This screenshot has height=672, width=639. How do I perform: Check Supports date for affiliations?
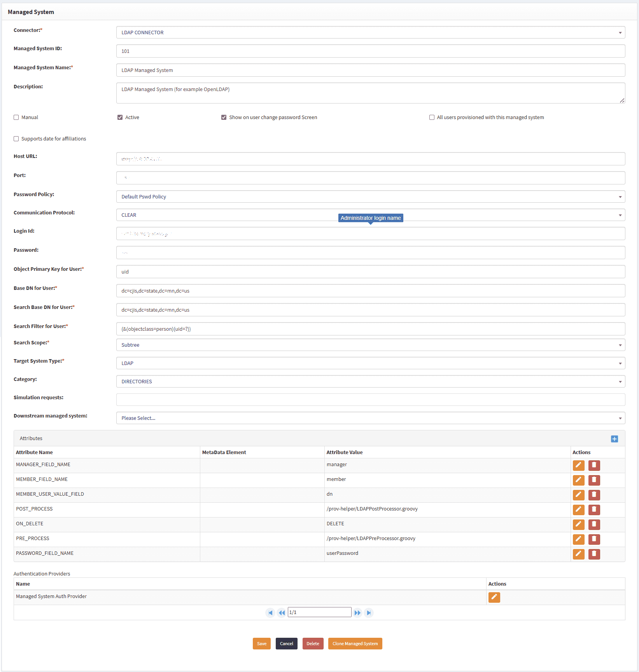point(16,139)
